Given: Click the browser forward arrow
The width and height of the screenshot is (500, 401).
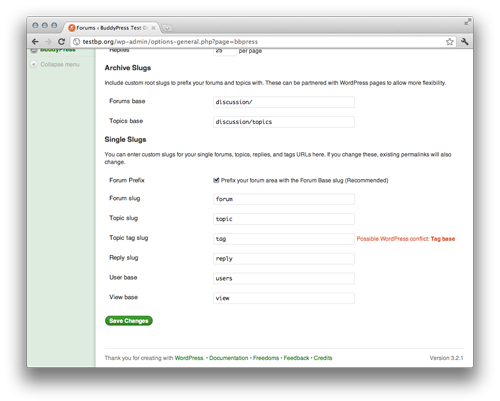Looking at the screenshot, I should [x=48, y=42].
